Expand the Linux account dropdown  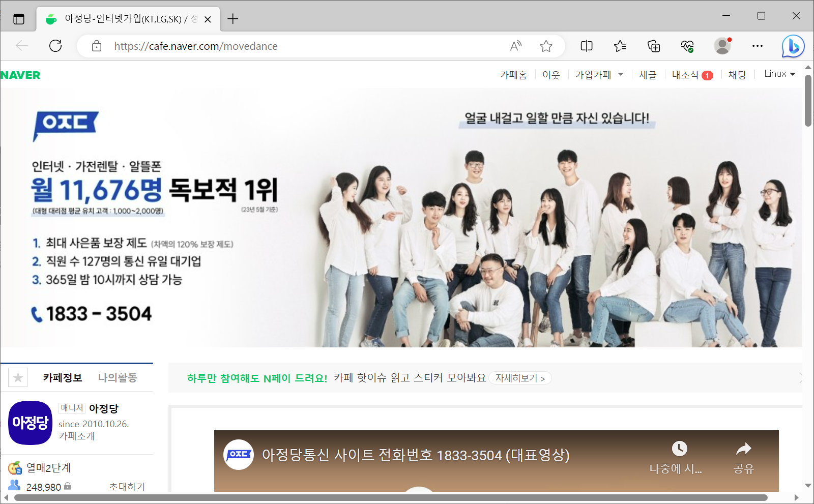click(x=780, y=74)
